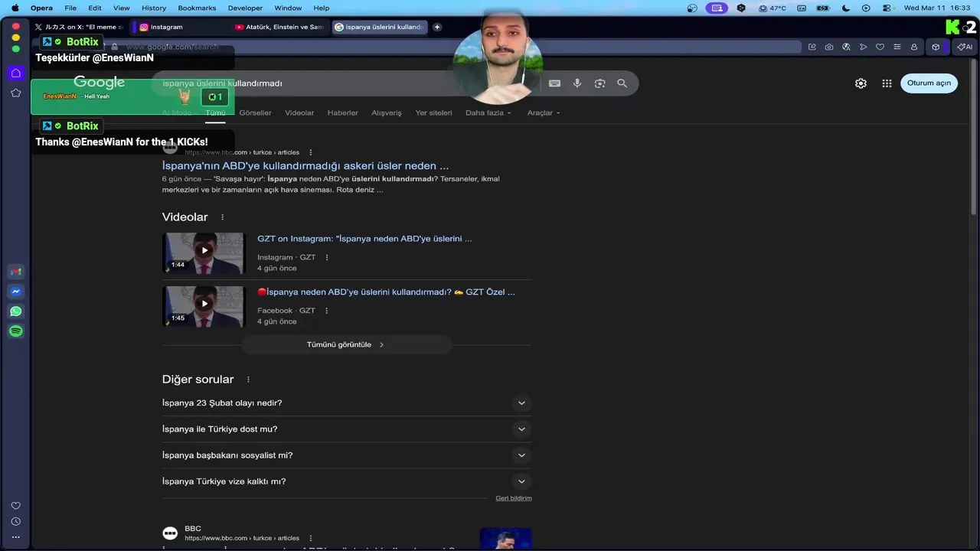Open the Opera AI button

tap(963, 47)
